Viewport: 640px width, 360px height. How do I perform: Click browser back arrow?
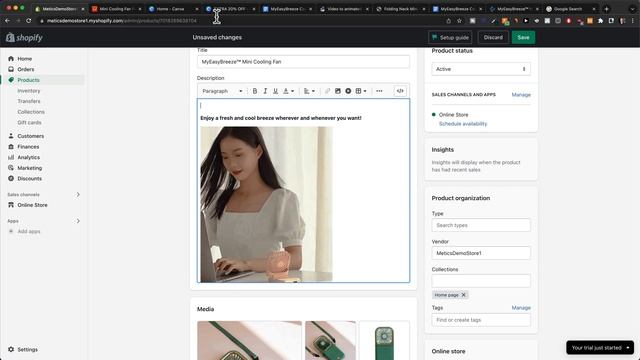coord(7,20)
